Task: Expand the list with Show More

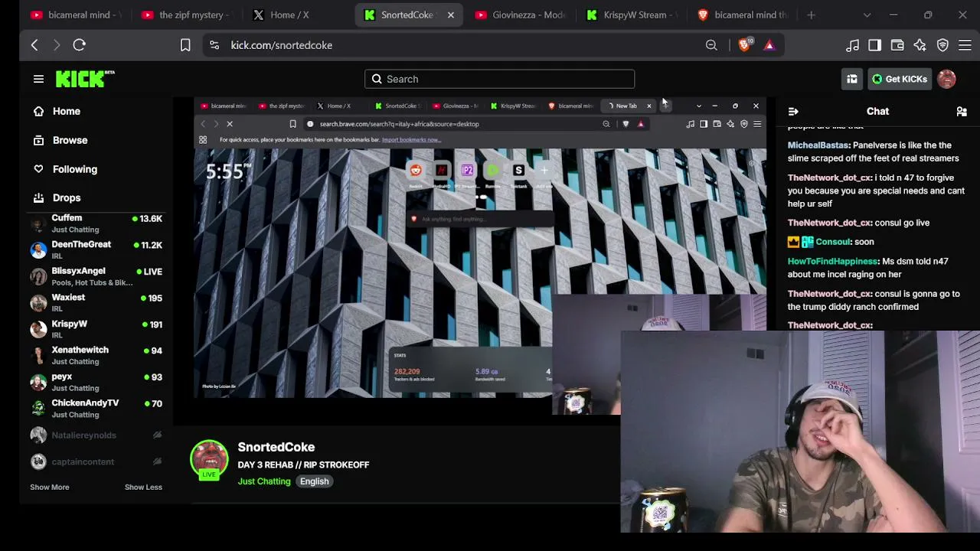Action: pyautogui.click(x=49, y=487)
